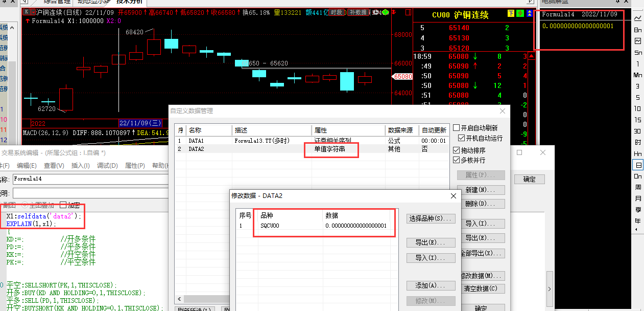The width and height of the screenshot is (644, 311).
Task: Choose the 15-minute period button
Action: point(638,120)
